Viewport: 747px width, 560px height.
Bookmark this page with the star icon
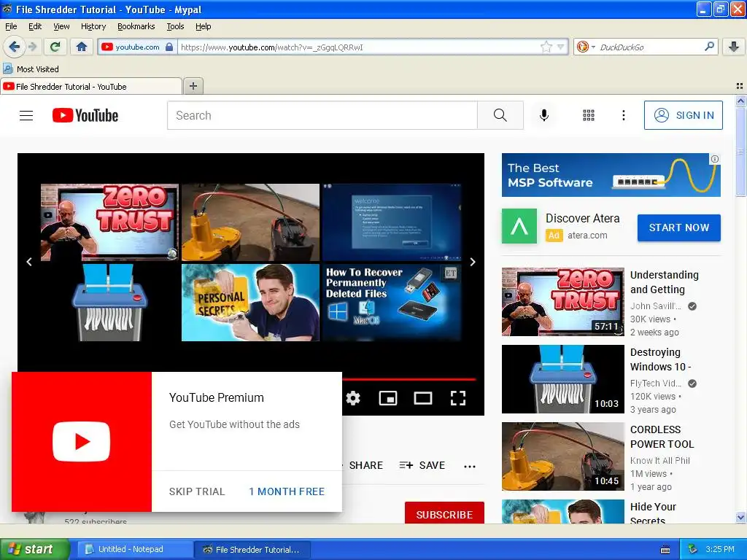[x=546, y=47]
